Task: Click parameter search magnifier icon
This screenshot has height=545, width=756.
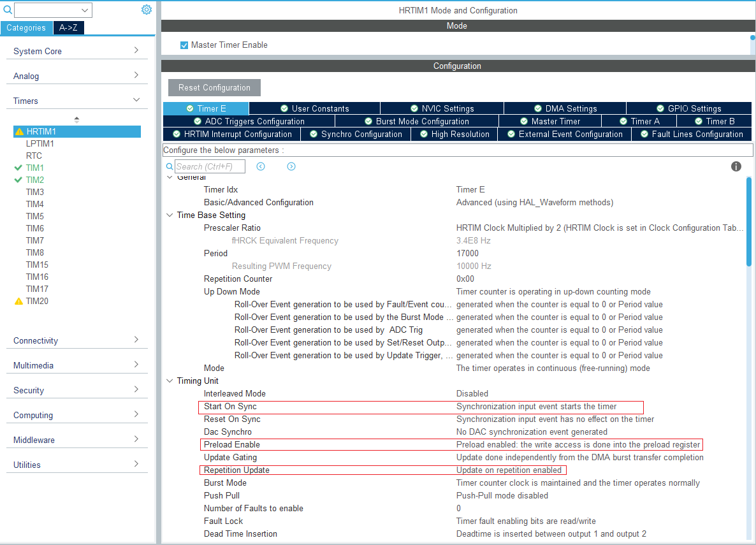Action: click(170, 166)
